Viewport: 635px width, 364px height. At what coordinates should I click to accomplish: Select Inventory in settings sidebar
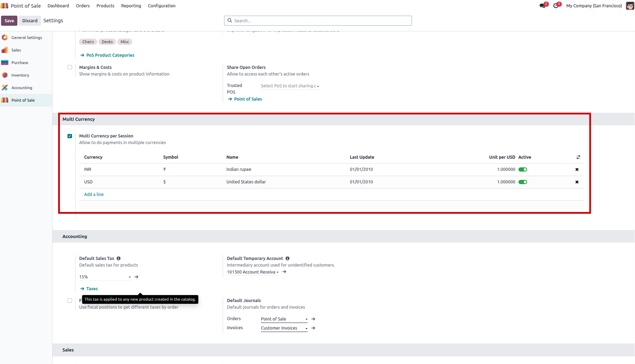coord(20,75)
